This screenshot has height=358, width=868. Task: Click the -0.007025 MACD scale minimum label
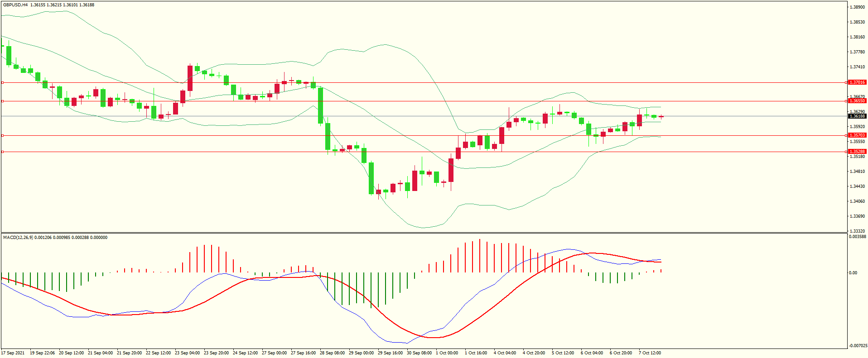[x=858, y=346]
